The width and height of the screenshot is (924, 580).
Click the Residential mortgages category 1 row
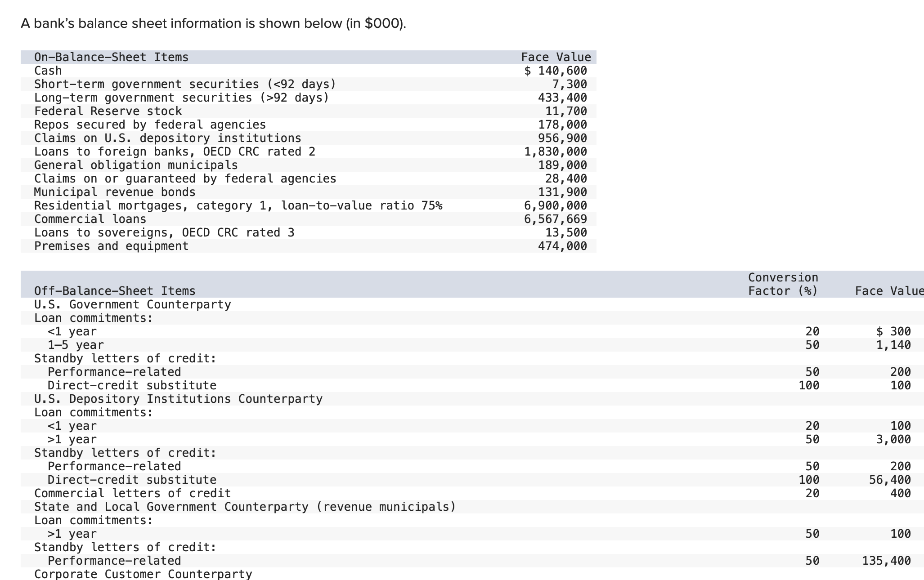[238, 205]
